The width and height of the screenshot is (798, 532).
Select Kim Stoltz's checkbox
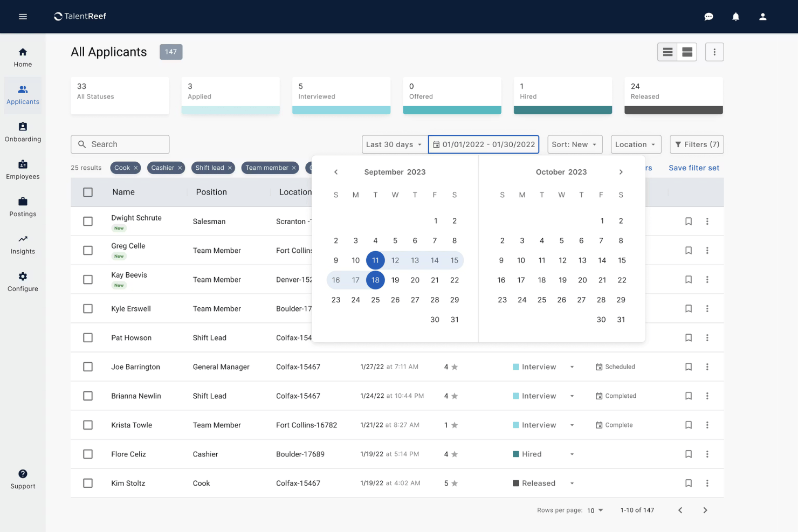pos(88,483)
